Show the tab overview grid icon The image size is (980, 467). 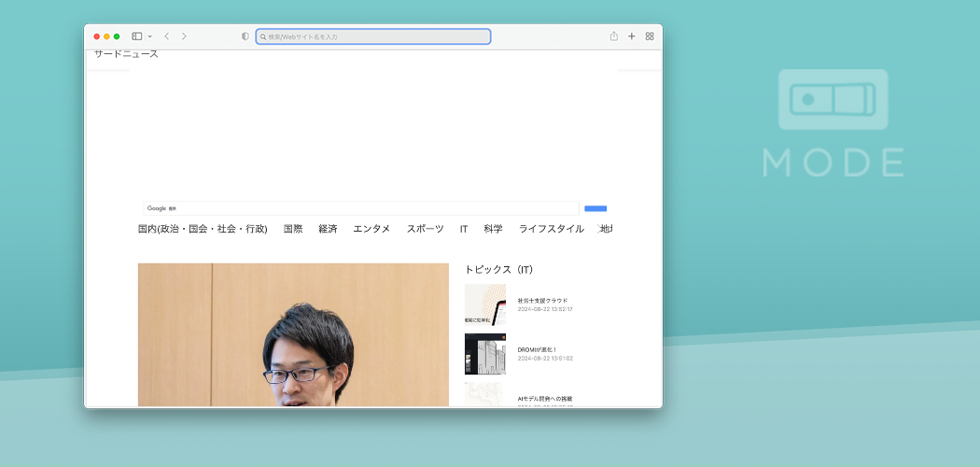(650, 36)
